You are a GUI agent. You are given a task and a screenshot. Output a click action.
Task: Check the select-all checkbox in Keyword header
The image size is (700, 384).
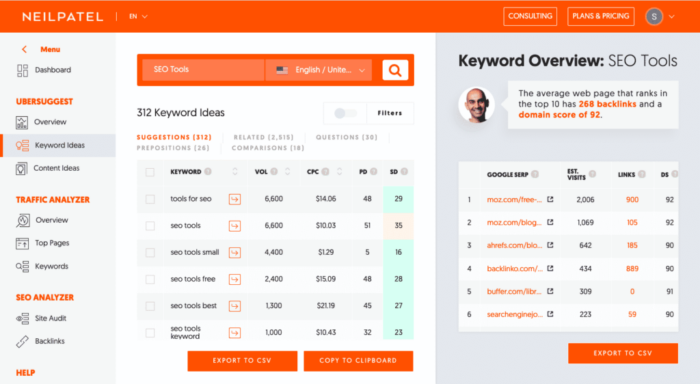pos(150,172)
